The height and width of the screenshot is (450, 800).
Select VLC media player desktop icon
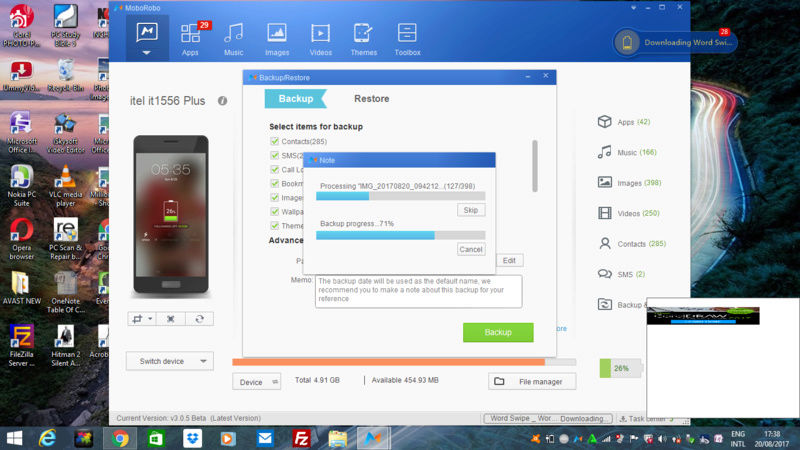pos(66,185)
